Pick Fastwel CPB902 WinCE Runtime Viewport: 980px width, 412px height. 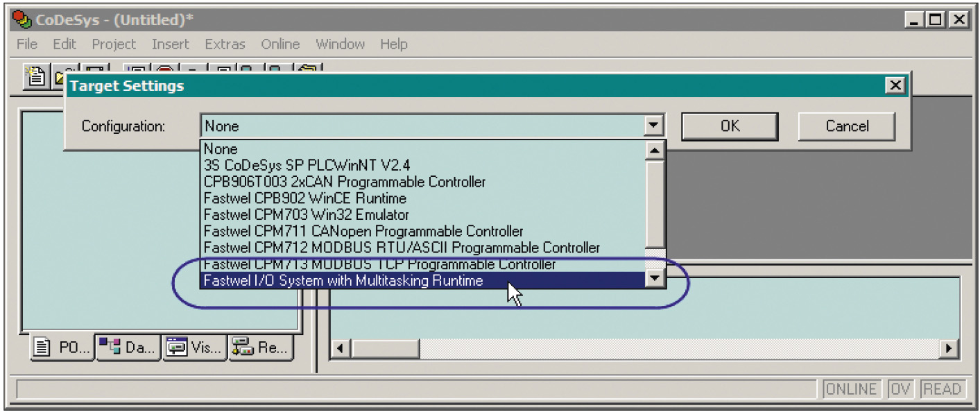(x=423, y=198)
